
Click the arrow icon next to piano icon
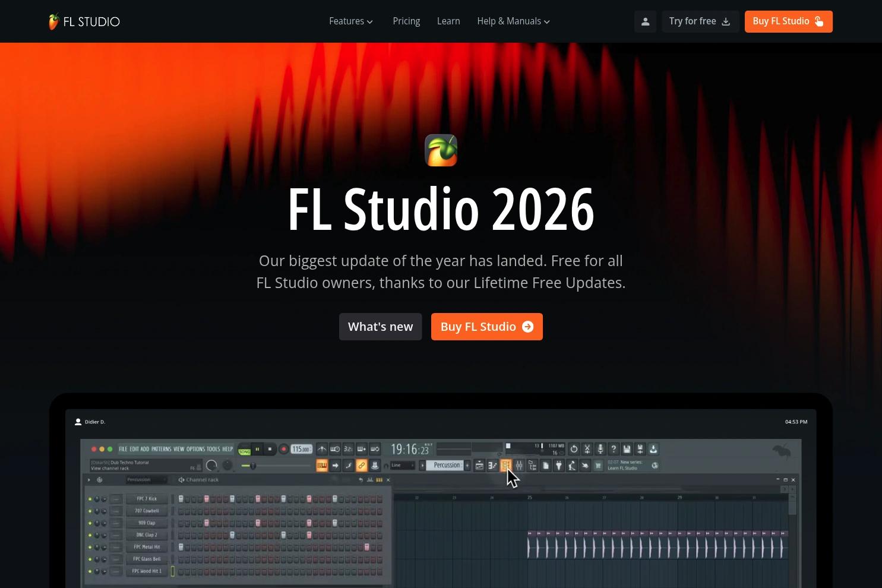(335, 466)
